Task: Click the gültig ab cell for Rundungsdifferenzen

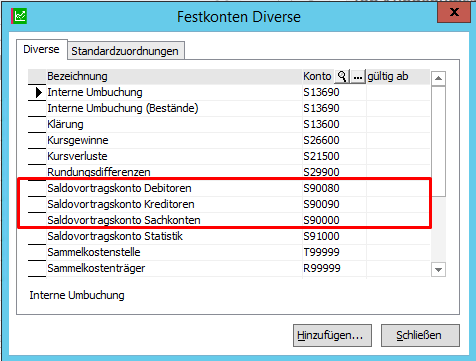Action: pyautogui.click(x=398, y=172)
